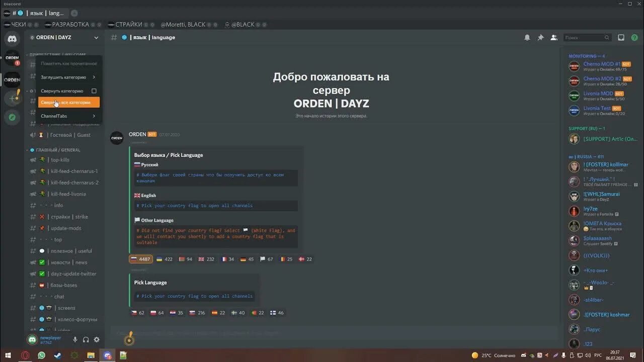Screen dimensions: 644x362
Task: Open File Explorer from the taskbar
Action: tap(91, 355)
